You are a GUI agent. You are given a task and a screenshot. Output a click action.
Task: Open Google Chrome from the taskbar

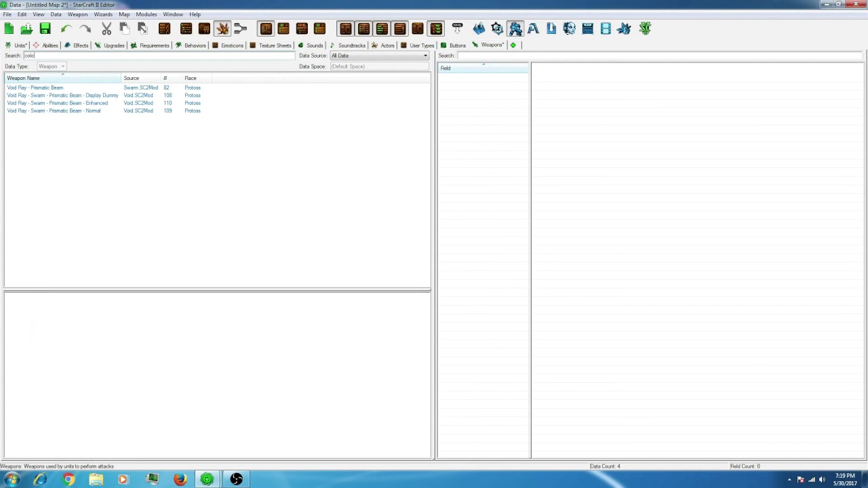68,480
